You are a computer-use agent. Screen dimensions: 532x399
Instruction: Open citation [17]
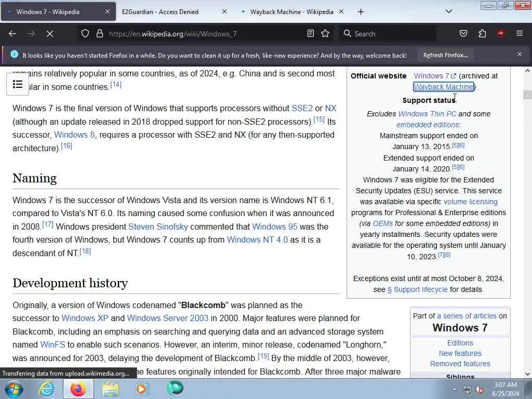point(48,224)
